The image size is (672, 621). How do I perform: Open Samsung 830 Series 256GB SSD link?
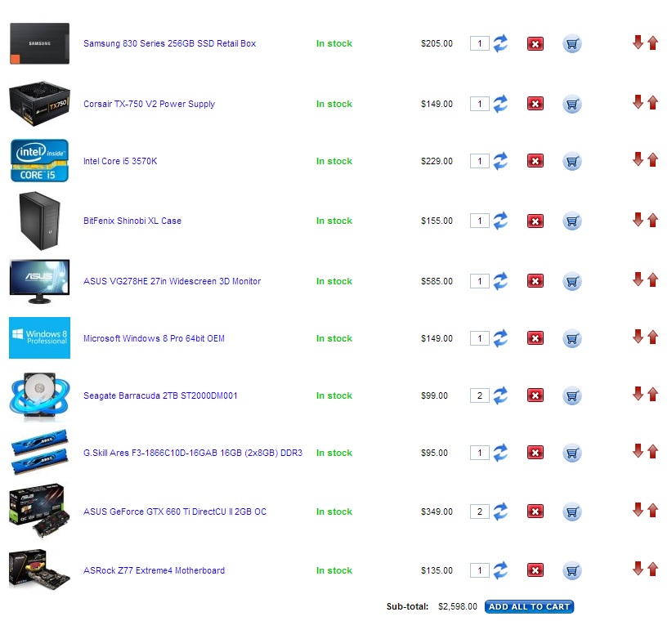coord(170,43)
